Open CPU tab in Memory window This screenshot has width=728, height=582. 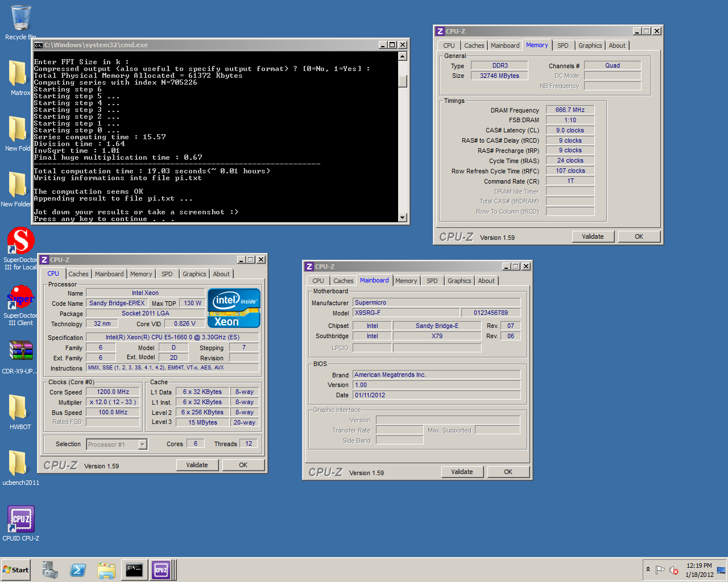(x=449, y=45)
